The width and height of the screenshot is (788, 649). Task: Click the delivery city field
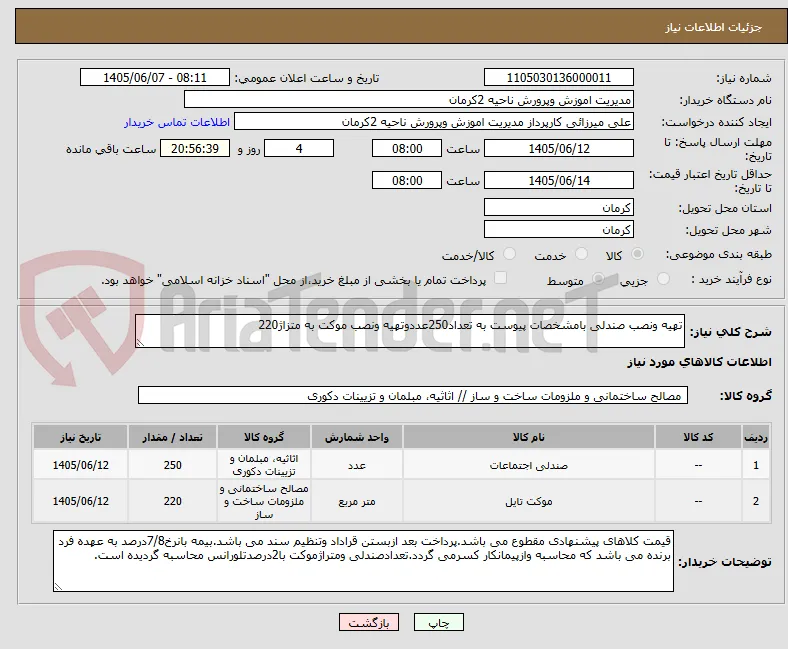[559, 229]
